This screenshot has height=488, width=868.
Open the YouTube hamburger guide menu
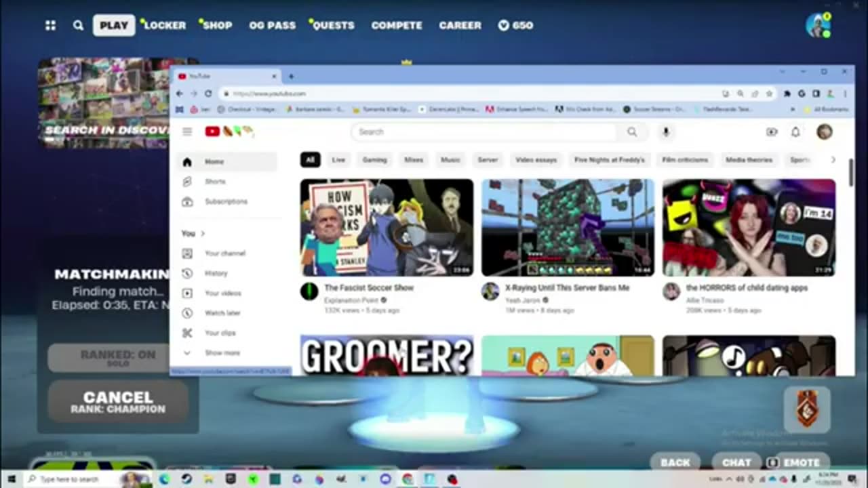point(187,131)
